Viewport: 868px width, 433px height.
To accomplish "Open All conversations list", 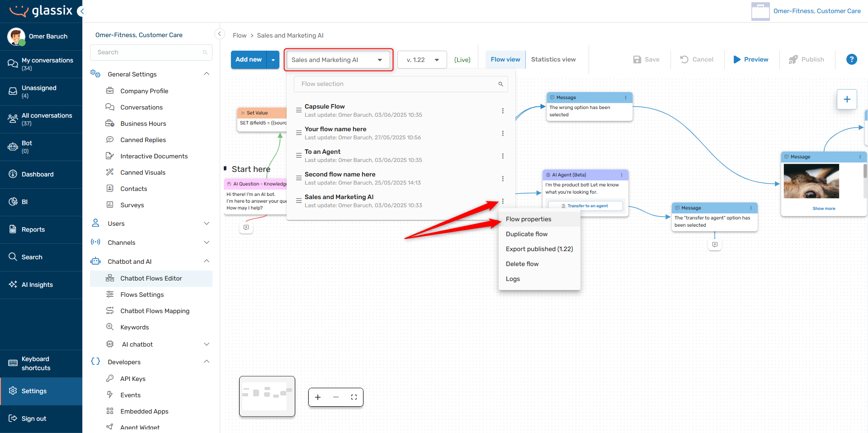I will pos(41,119).
